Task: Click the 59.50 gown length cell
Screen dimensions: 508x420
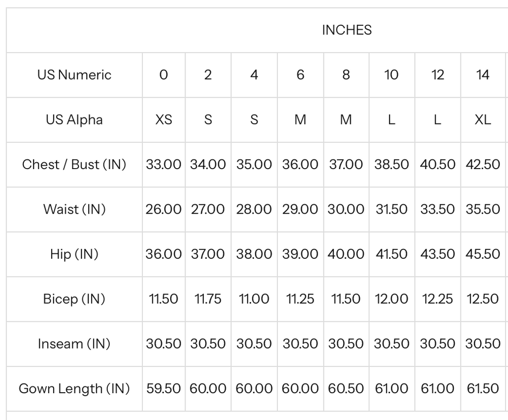Action: pyautogui.click(x=164, y=388)
